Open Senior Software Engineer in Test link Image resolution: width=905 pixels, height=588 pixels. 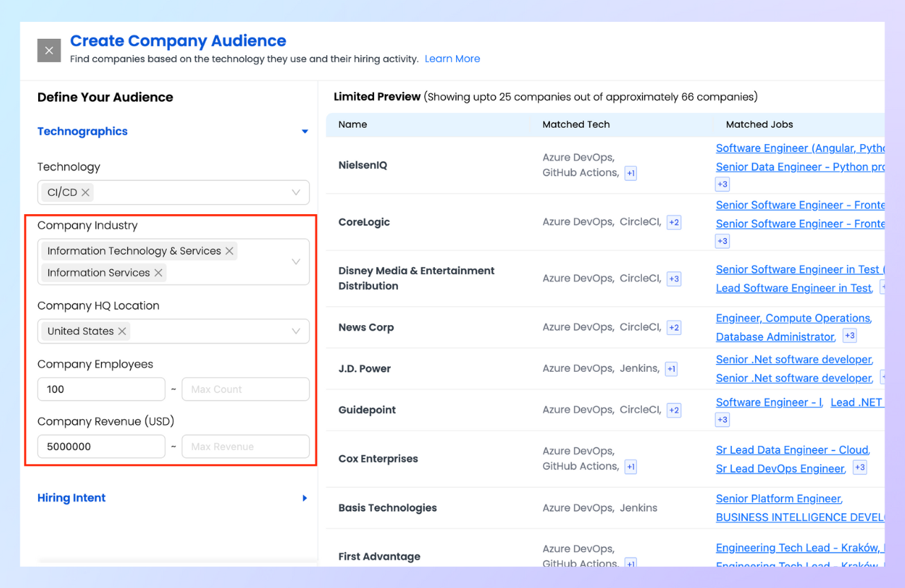pyautogui.click(x=800, y=269)
